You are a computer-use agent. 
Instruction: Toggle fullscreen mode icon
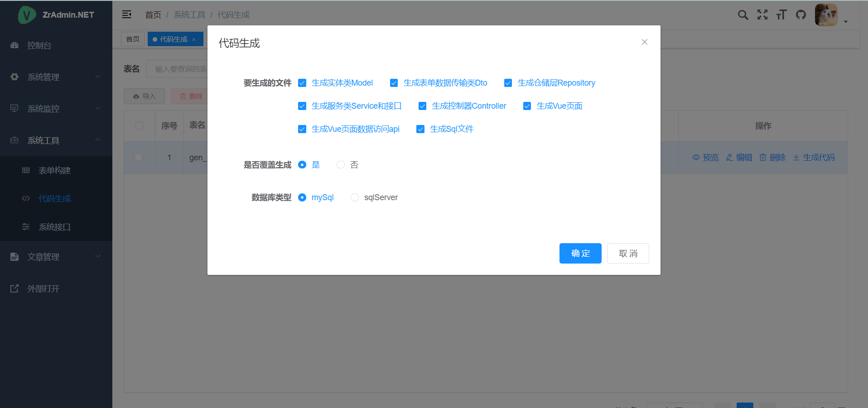point(762,15)
